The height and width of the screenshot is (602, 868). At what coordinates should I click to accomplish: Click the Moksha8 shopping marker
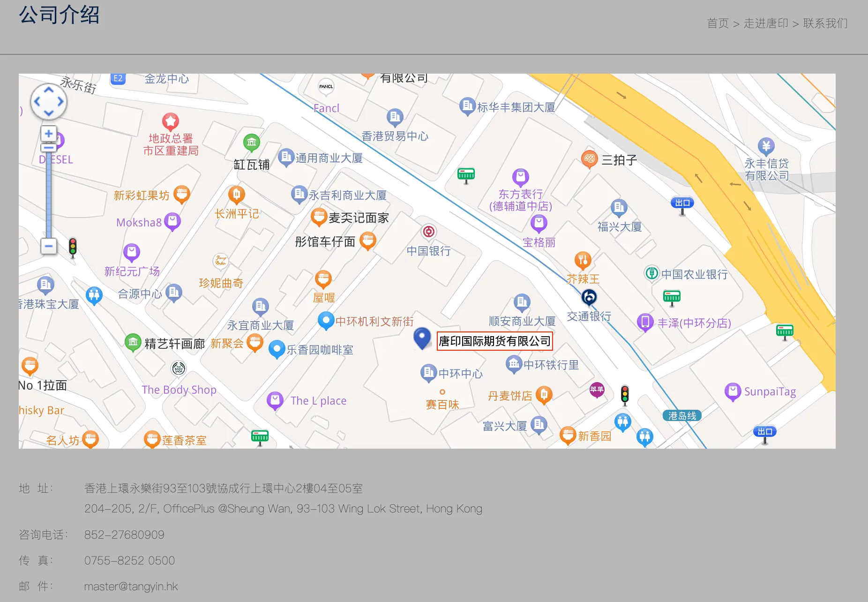point(172,222)
